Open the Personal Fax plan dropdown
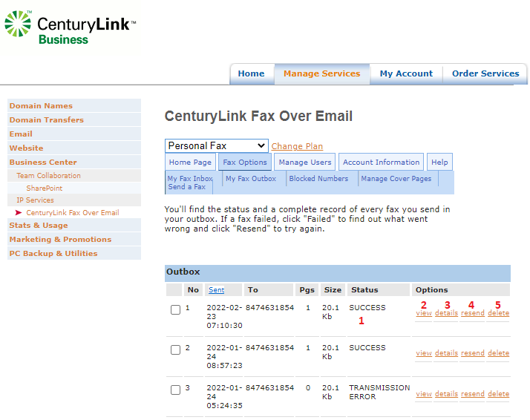This screenshot has width=530, height=420. click(216, 145)
